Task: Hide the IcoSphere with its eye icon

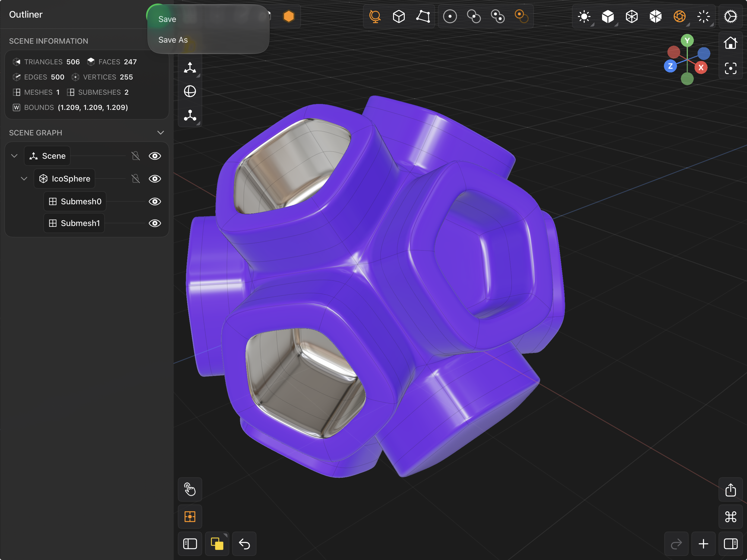Action: (155, 179)
